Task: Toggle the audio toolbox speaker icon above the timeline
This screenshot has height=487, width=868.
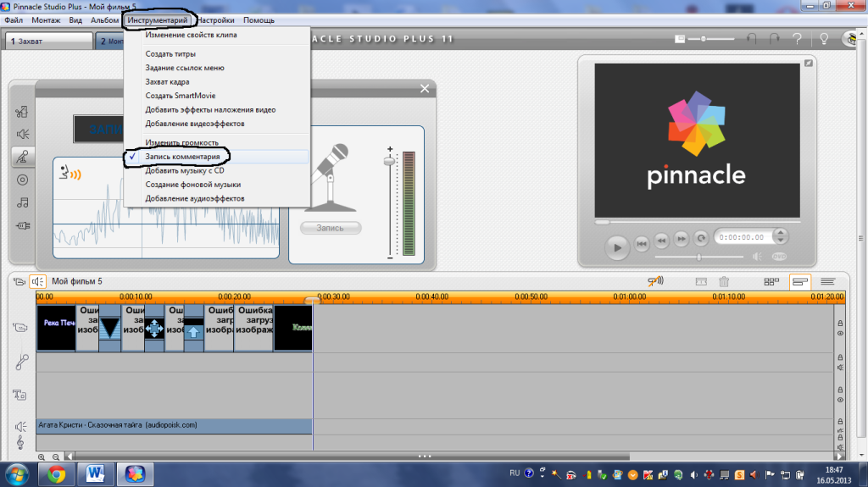Action: 37,282
